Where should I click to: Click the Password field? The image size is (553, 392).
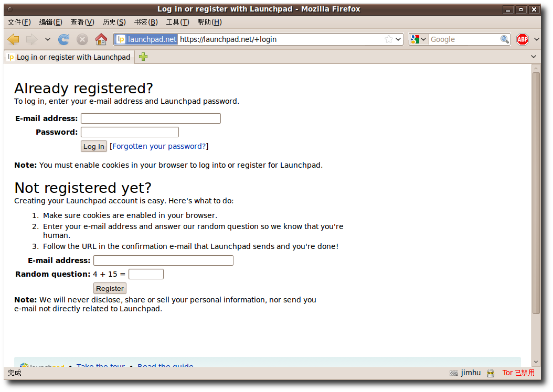130,132
